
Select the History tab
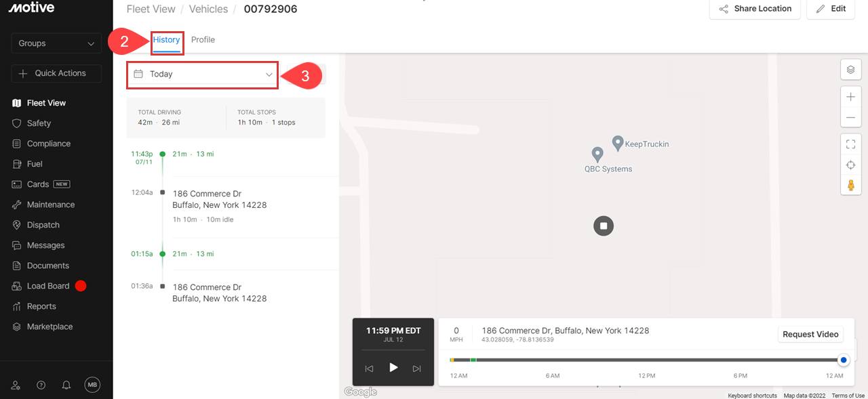tap(167, 39)
